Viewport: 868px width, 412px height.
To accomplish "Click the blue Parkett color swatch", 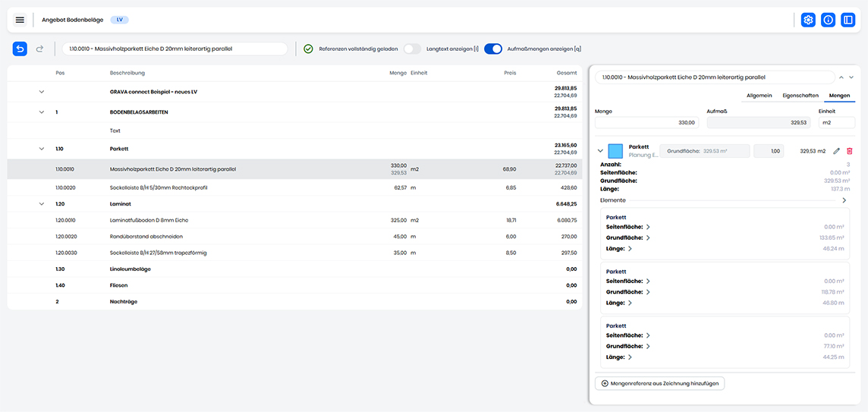I will pos(615,151).
